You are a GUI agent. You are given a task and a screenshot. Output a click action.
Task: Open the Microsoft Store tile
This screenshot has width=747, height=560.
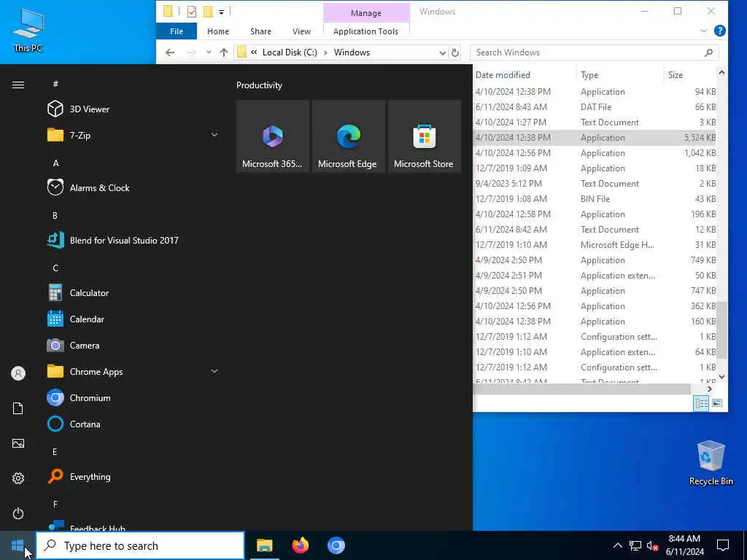[424, 136]
